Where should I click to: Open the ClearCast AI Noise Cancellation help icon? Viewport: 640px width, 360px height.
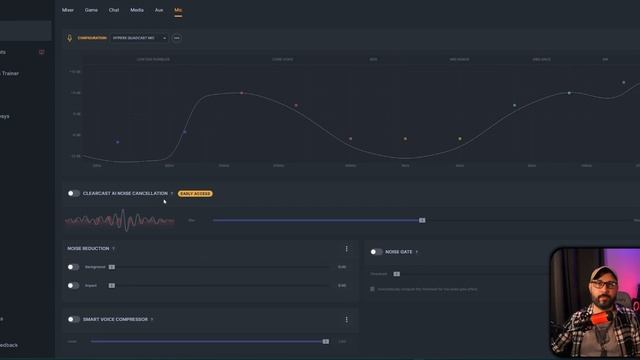pos(172,193)
